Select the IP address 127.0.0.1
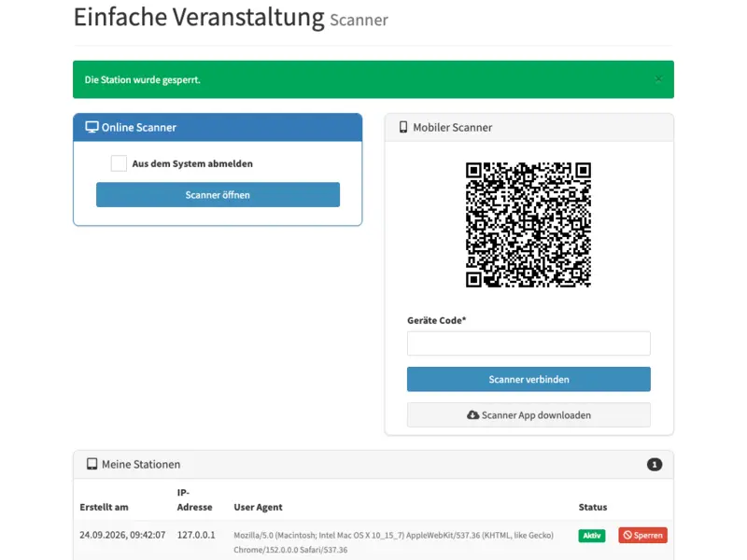Screen dimensions: 747x560 [196, 535]
